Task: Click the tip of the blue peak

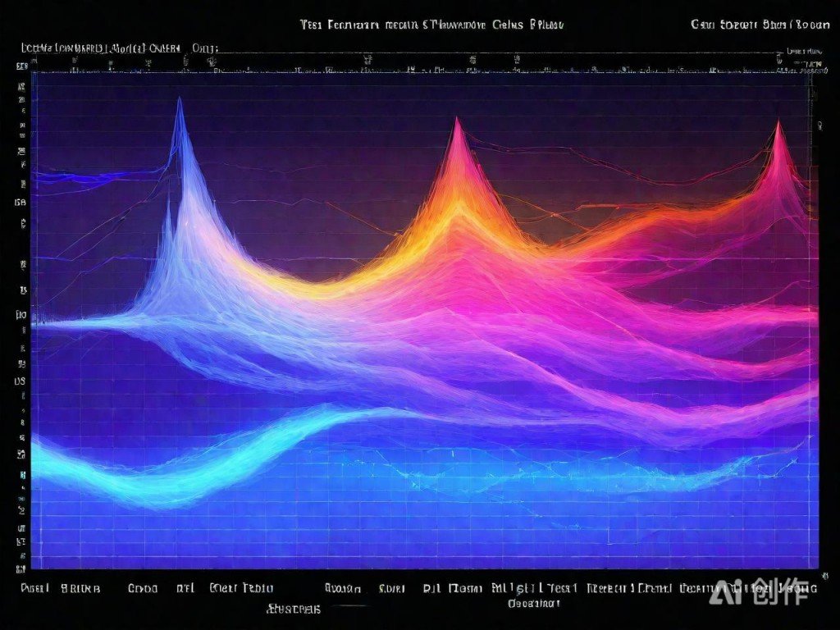Action: coord(180,101)
